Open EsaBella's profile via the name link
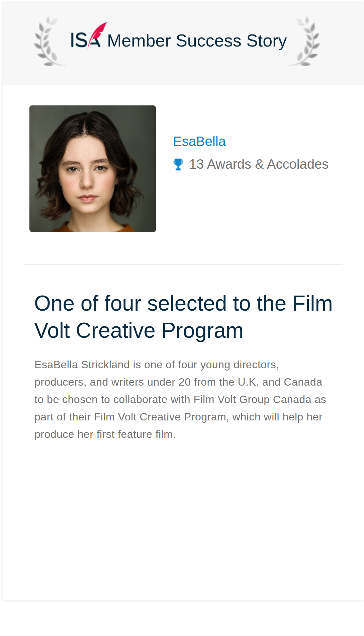The height and width of the screenshot is (636, 364). click(x=199, y=142)
